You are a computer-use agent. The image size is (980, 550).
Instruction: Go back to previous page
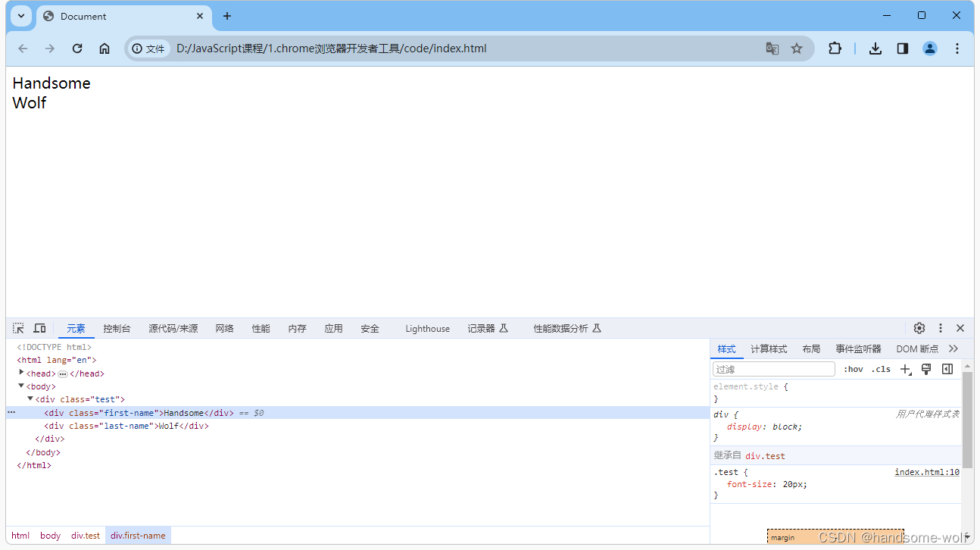click(23, 48)
